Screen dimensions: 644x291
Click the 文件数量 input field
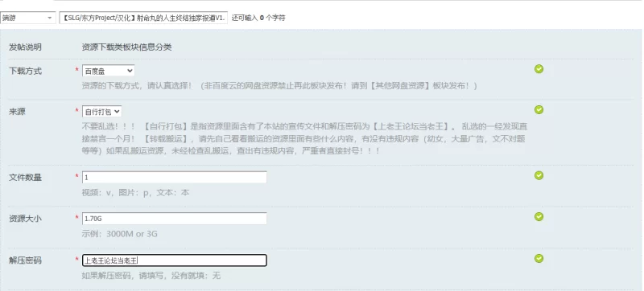click(175, 178)
